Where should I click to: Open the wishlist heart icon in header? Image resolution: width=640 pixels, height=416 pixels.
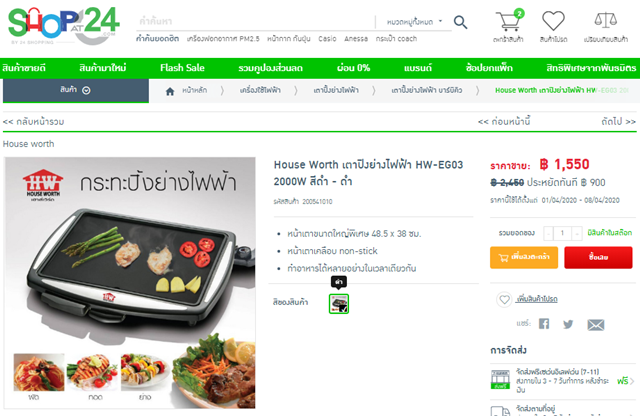click(553, 20)
